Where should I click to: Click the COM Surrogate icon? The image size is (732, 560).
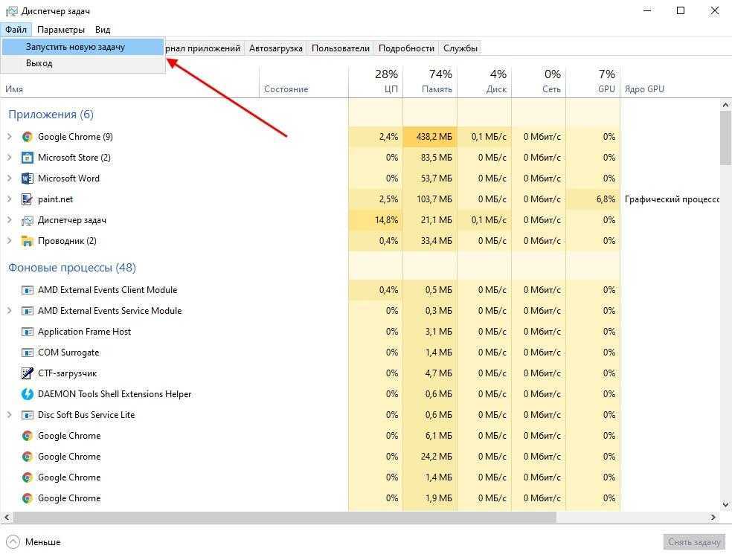coord(27,353)
